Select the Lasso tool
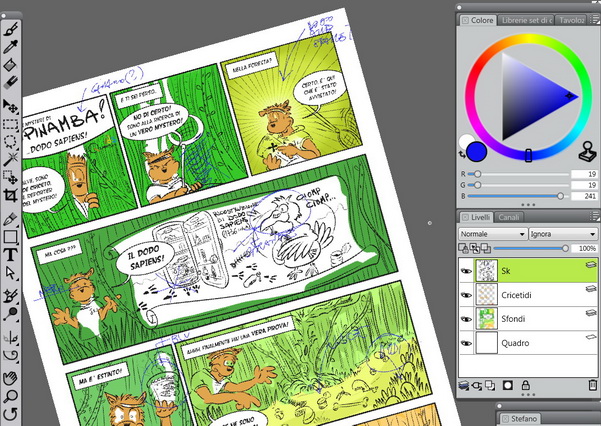This screenshot has width=601, height=426. click(x=11, y=141)
